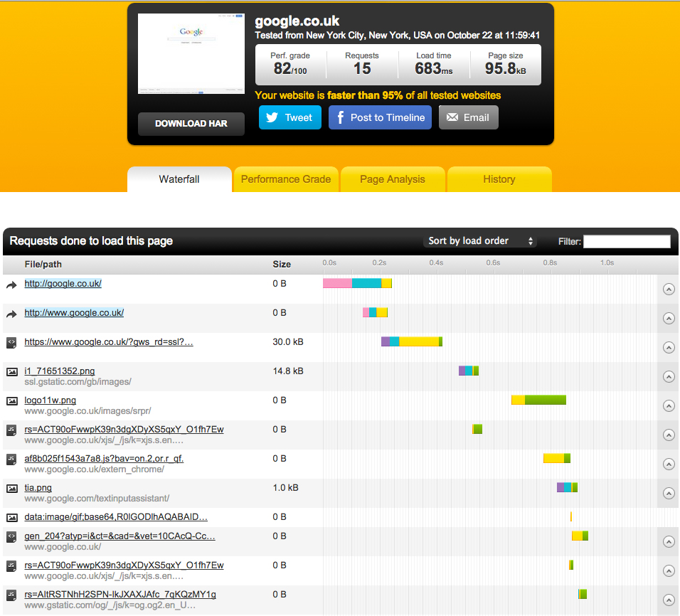Viewport: 680px width, 616px height.
Task: Expand details for the http://www.google.co.uk/ request
Action: click(x=669, y=319)
